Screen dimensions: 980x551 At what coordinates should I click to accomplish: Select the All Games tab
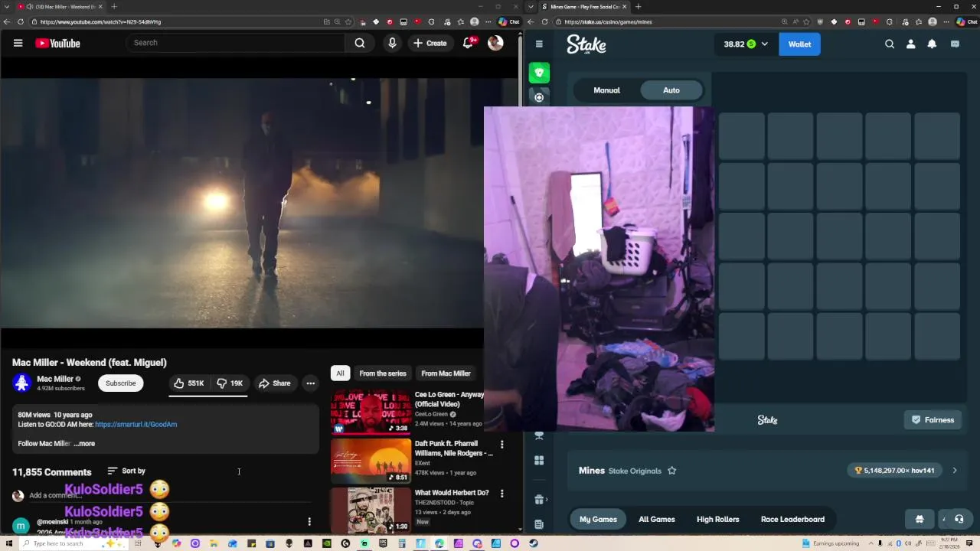[657, 519]
